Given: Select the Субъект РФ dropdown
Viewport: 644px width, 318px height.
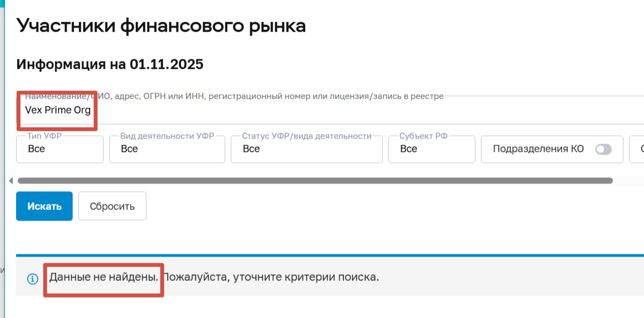Looking at the screenshot, I should (x=432, y=149).
